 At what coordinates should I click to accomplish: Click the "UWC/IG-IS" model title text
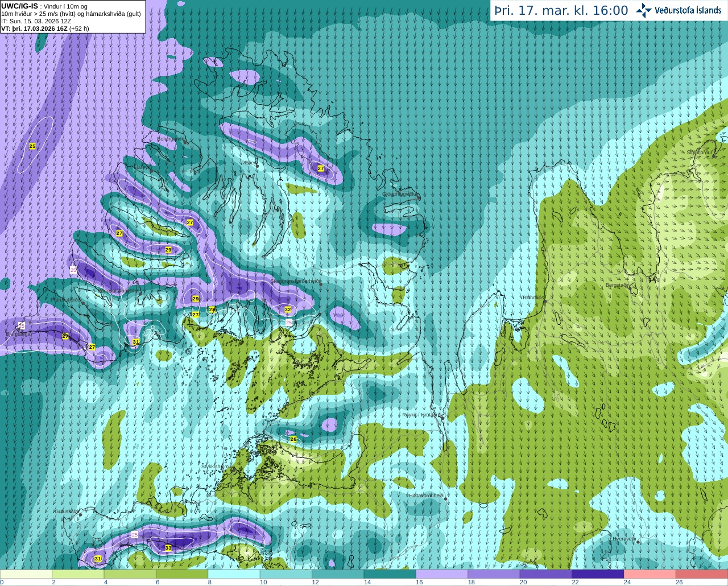(x=19, y=6)
